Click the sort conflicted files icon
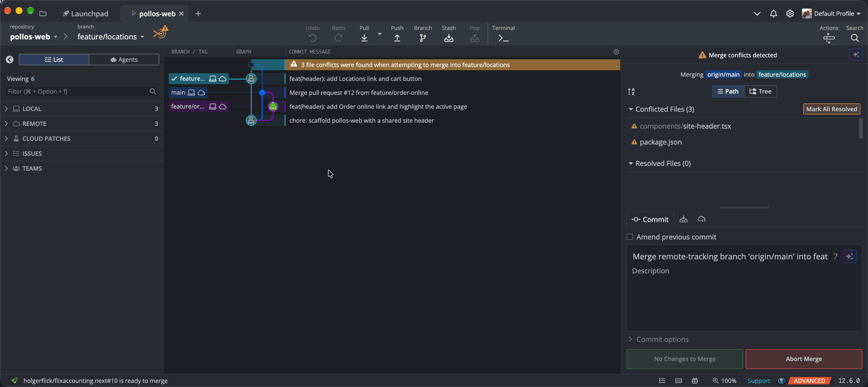The width and height of the screenshot is (868, 387). (631, 92)
